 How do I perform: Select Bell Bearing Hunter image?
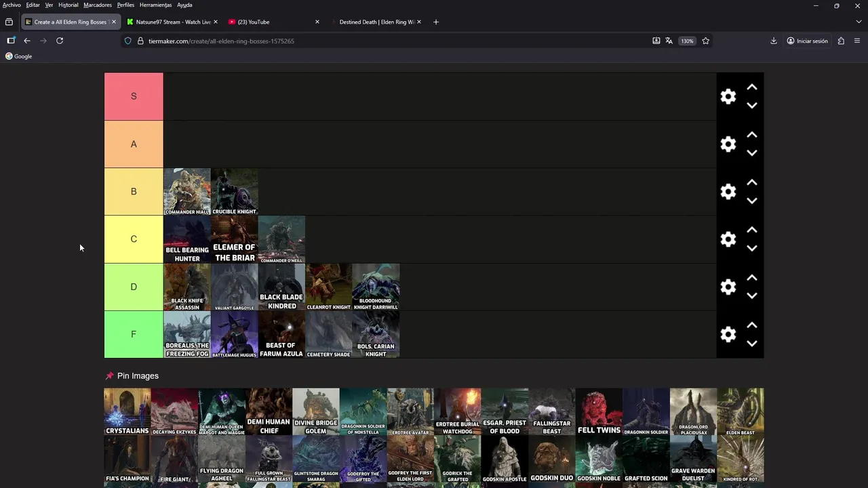[187, 239]
